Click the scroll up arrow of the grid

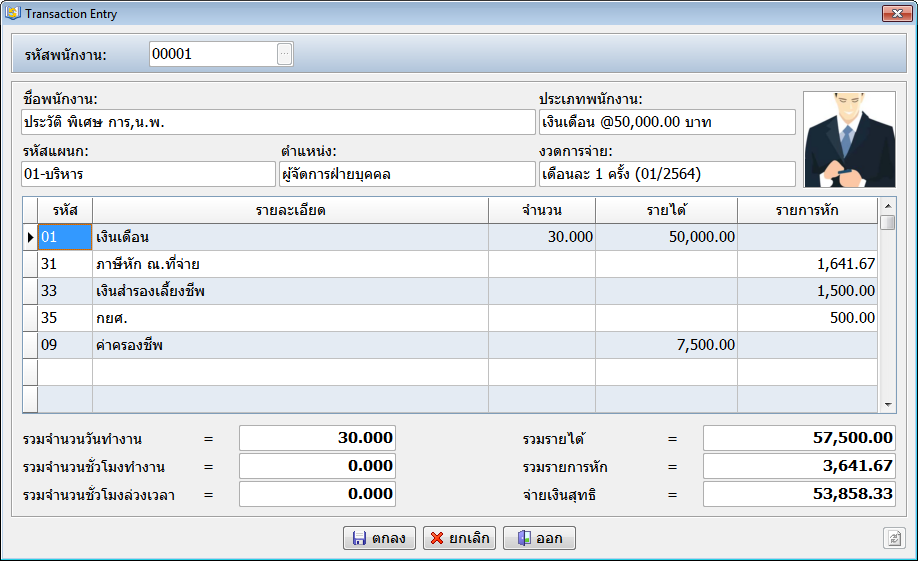click(x=887, y=205)
